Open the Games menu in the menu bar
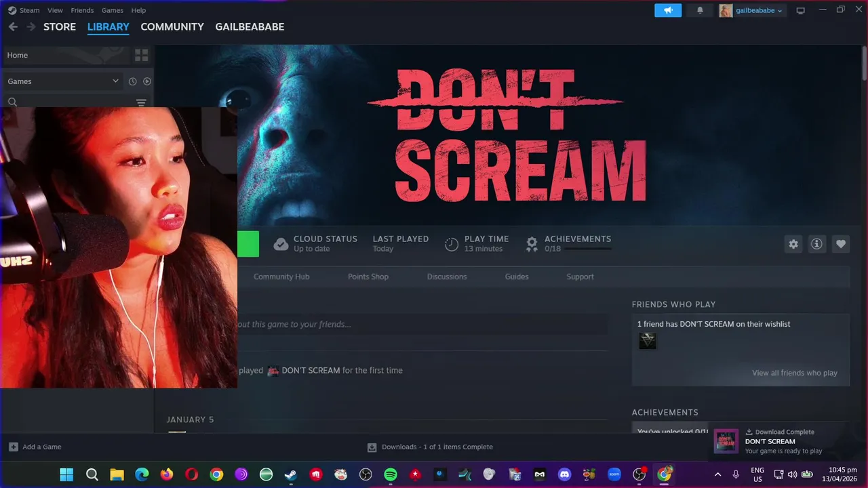Image resolution: width=868 pixels, height=488 pixels. [112, 10]
